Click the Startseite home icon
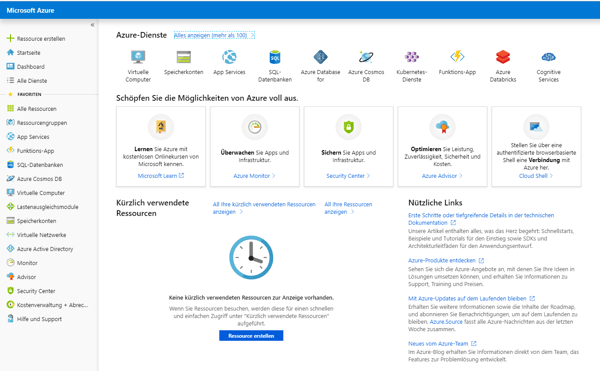Image resolution: width=600 pixels, height=371 pixels. coord(10,52)
